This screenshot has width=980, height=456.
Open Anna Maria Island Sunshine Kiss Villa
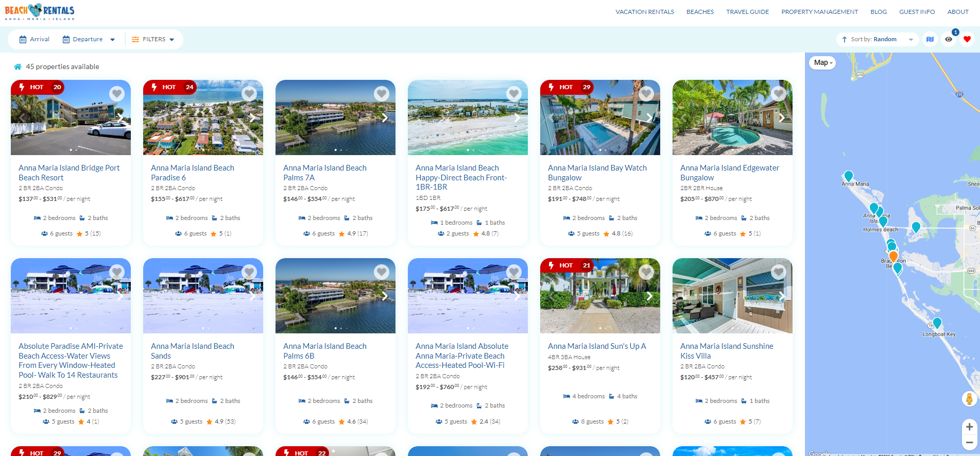727,351
